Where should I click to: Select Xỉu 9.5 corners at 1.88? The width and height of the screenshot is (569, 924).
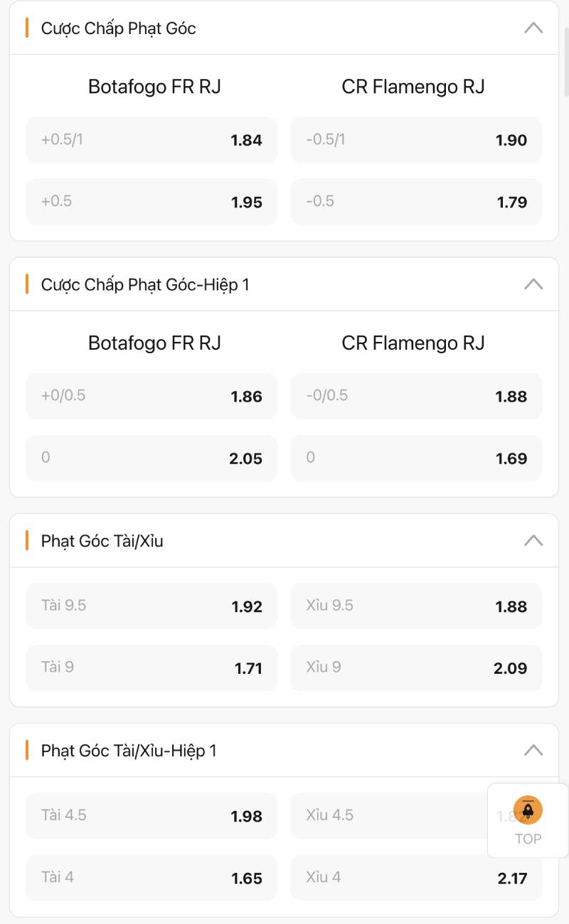pos(416,606)
